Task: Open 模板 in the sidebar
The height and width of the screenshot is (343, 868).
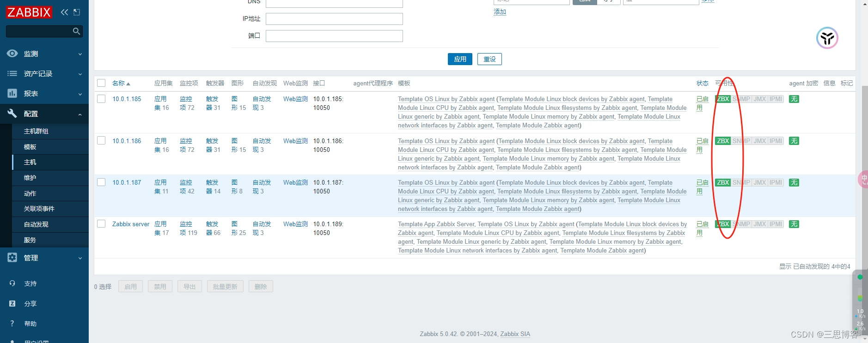Action: coord(30,147)
